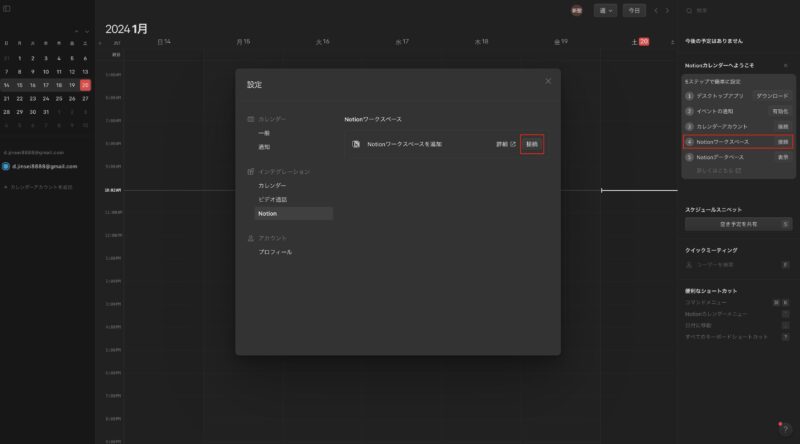Image resolution: width=800 pixels, height=444 pixels.
Task: Open the 詳細 details link
Action: (x=506, y=144)
